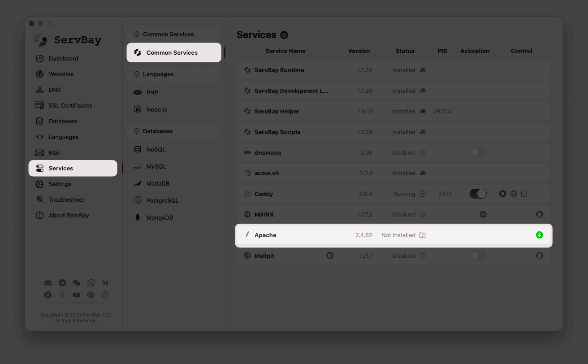The width and height of the screenshot is (588, 364).
Task: Restart the Caddy service
Action: pos(514,194)
